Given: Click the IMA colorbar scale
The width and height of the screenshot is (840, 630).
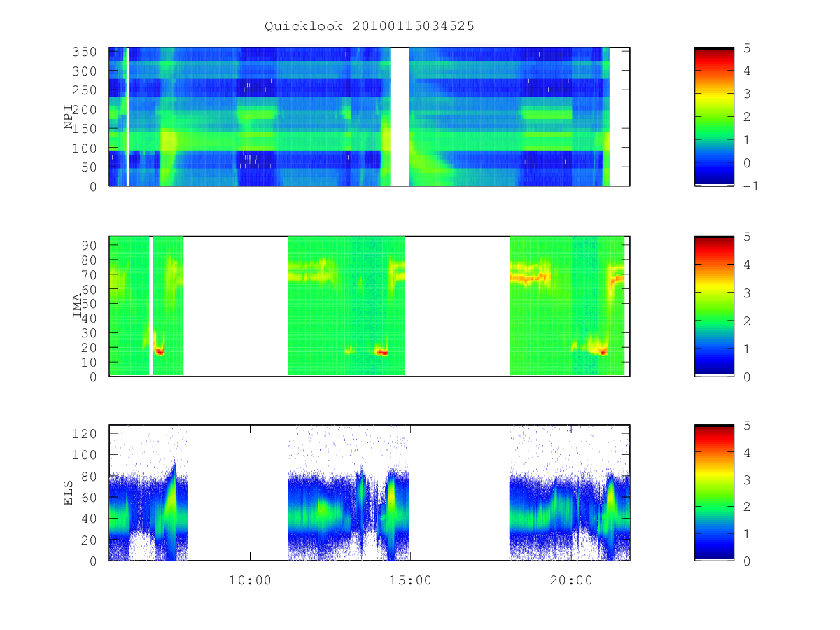Looking at the screenshot, I should 714,307.
